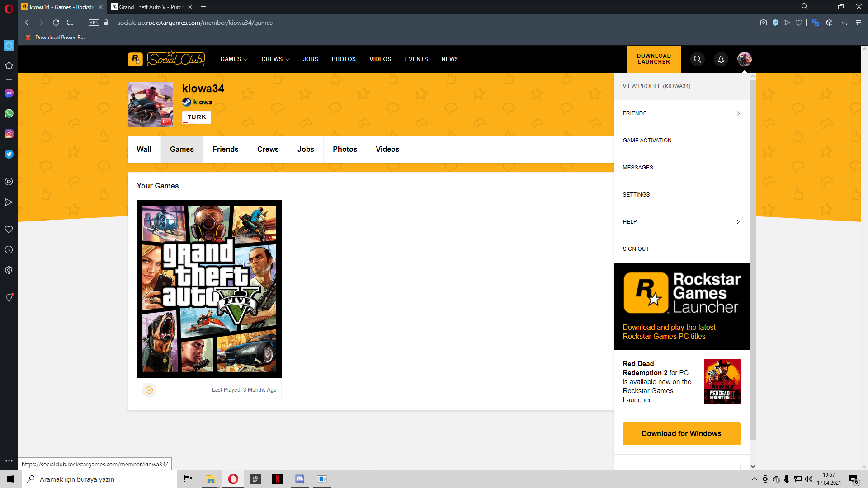
Task: Click the Social Club search icon
Action: [x=698, y=59]
